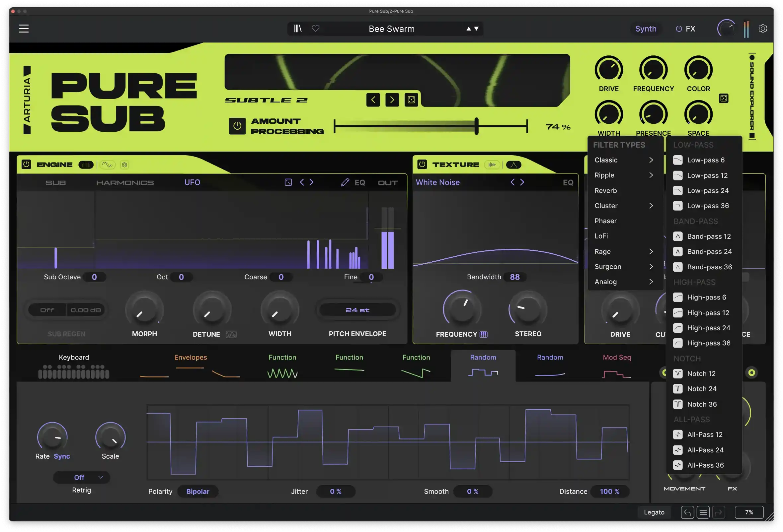783x532 pixels.
Task: Select Texture filter-shape mode icon
Action: pyautogui.click(x=513, y=165)
